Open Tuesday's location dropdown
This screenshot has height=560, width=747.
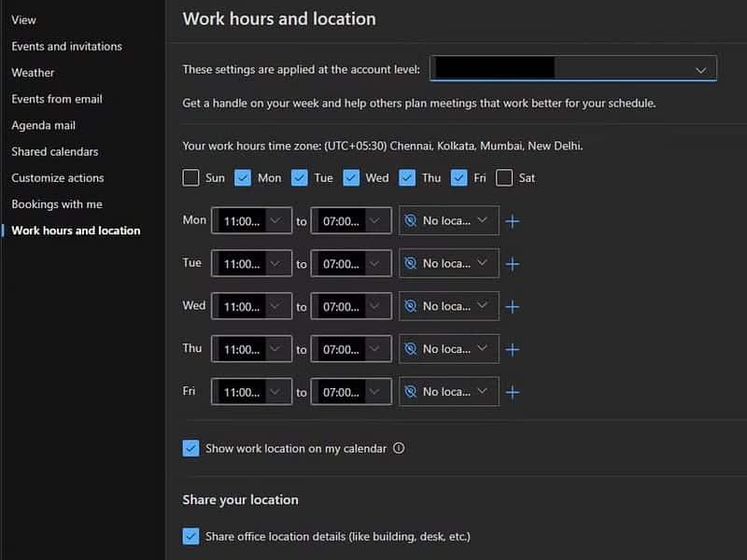(x=448, y=263)
